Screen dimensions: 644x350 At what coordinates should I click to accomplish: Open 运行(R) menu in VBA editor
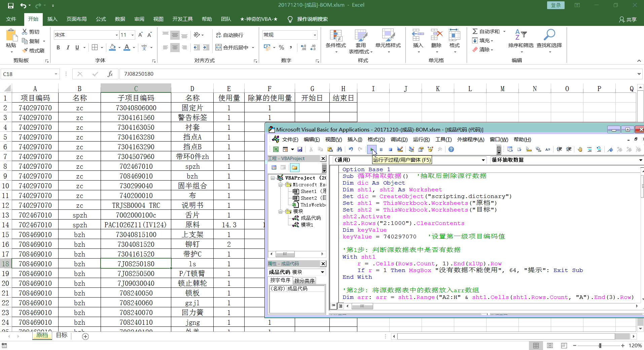coord(421,140)
